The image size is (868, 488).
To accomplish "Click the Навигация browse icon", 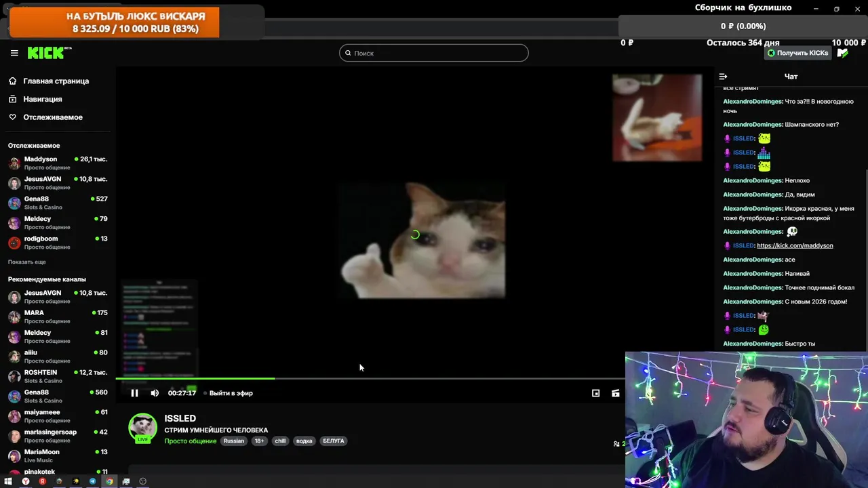I will pyautogui.click(x=12, y=99).
